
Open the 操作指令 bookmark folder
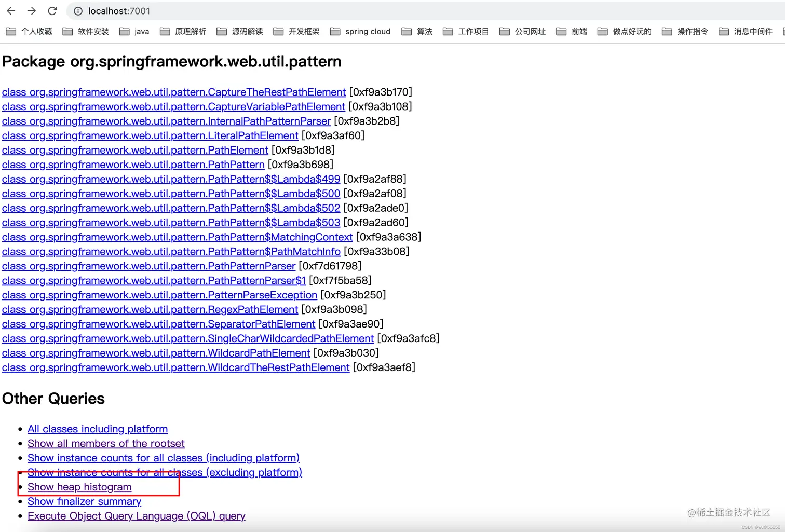[x=685, y=32]
